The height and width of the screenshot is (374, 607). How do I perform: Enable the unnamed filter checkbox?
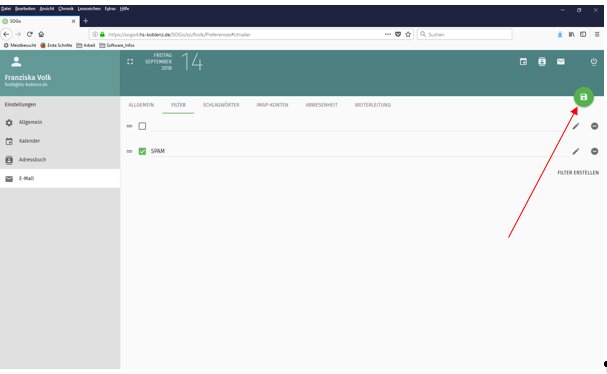coord(142,126)
